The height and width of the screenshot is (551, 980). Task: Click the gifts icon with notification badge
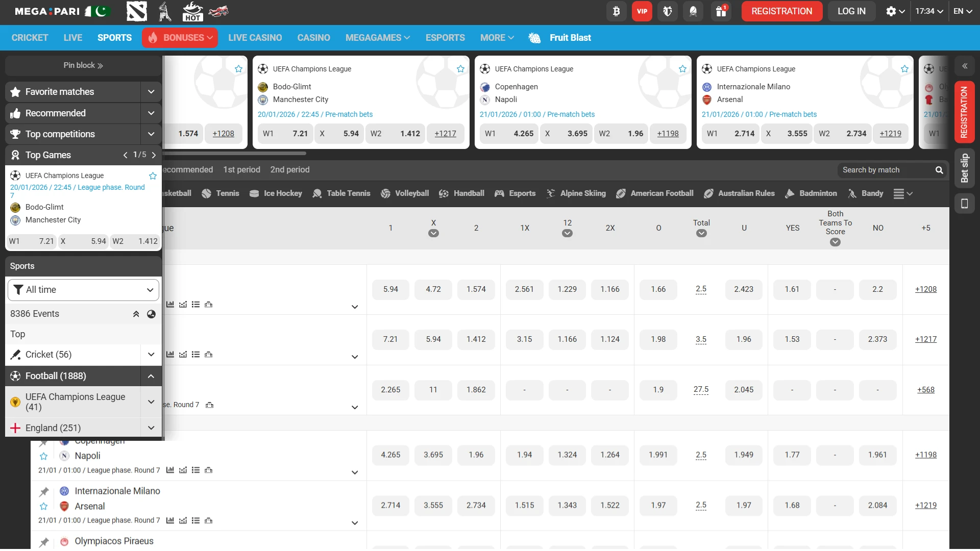point(720,11)
